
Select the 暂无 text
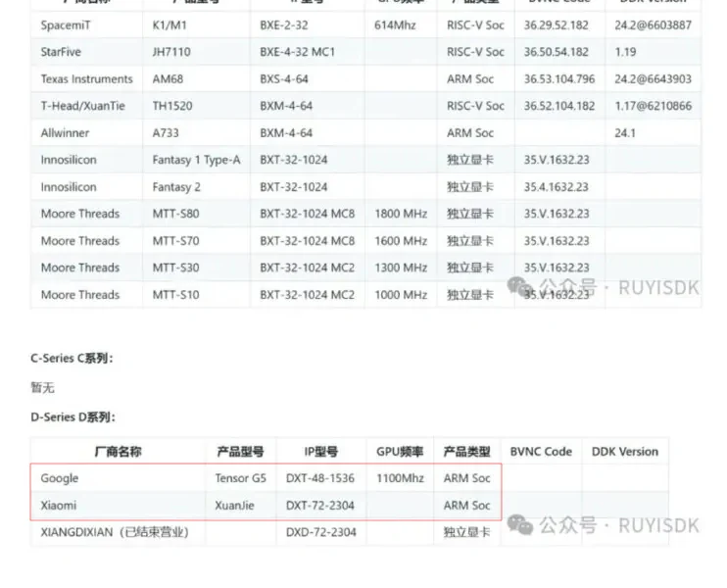coord(43,388)
